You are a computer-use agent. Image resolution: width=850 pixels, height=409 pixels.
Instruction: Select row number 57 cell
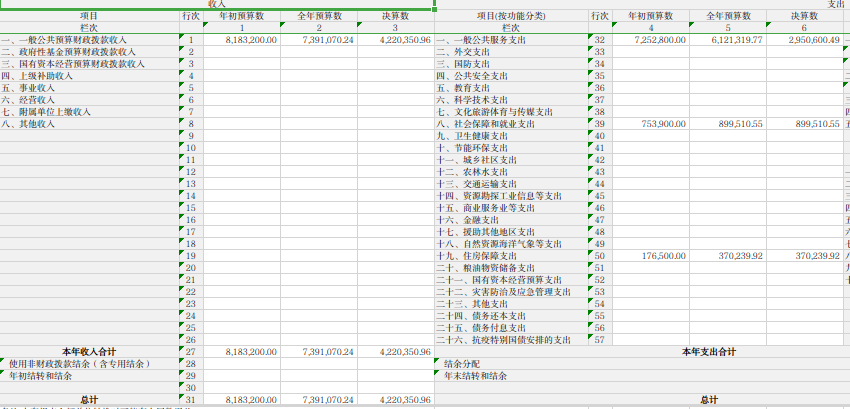pyautogui.click(x=600, y=340)
